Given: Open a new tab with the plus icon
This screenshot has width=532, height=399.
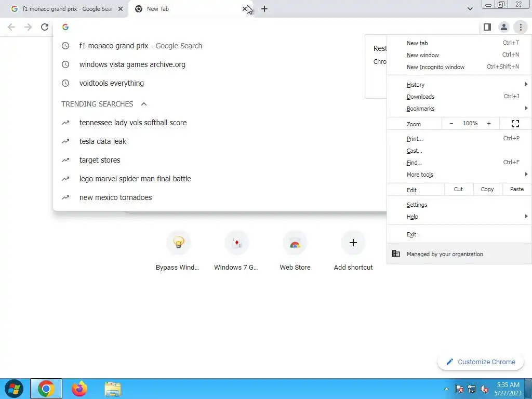Looking at the screenshot, I should (264, 9).
